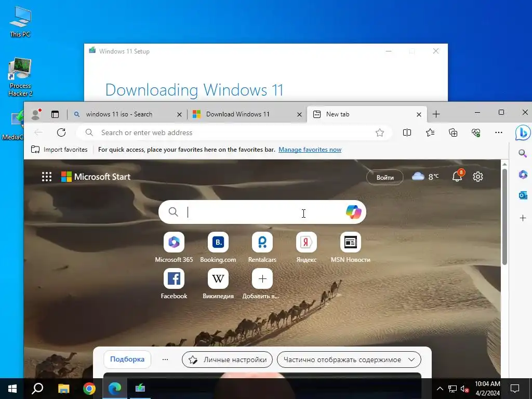
Task: Click the Войти sign-in button
Action: tap(385, 177)
